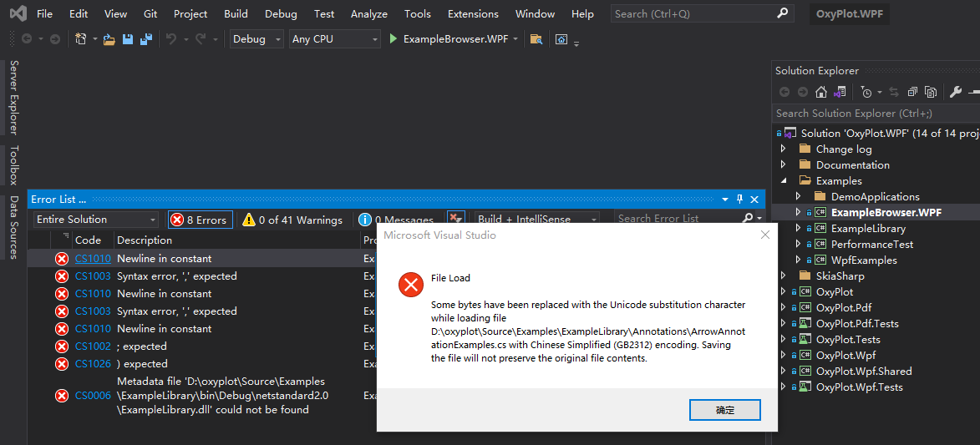Expand the ExampleLibrary project node
Viewport: 980px width, 445px height.
click(798, 228)
